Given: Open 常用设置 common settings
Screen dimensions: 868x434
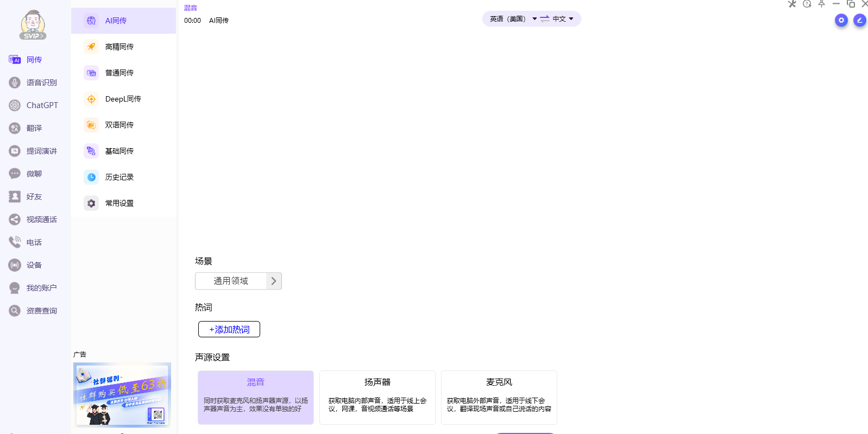Looking at the screenshot, I should pos(119,203).
